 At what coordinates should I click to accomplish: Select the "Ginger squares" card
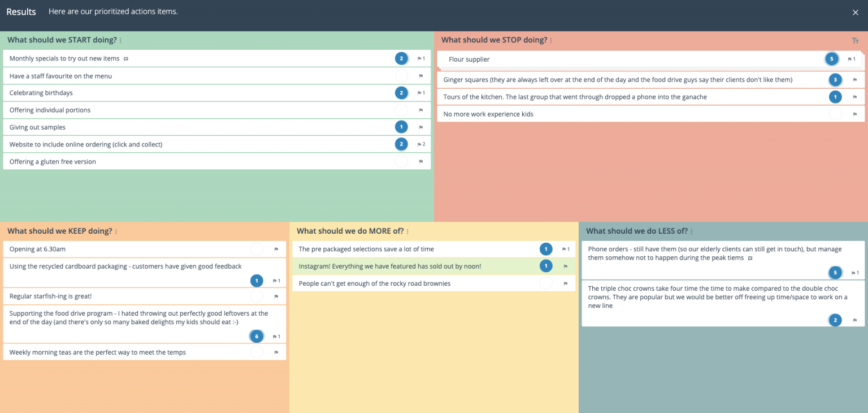(622, 80)
